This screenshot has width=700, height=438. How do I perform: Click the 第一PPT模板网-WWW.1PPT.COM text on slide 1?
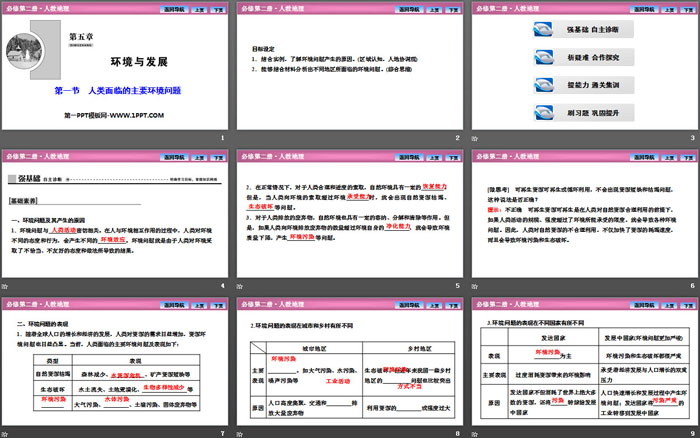[x=114, y=115]
